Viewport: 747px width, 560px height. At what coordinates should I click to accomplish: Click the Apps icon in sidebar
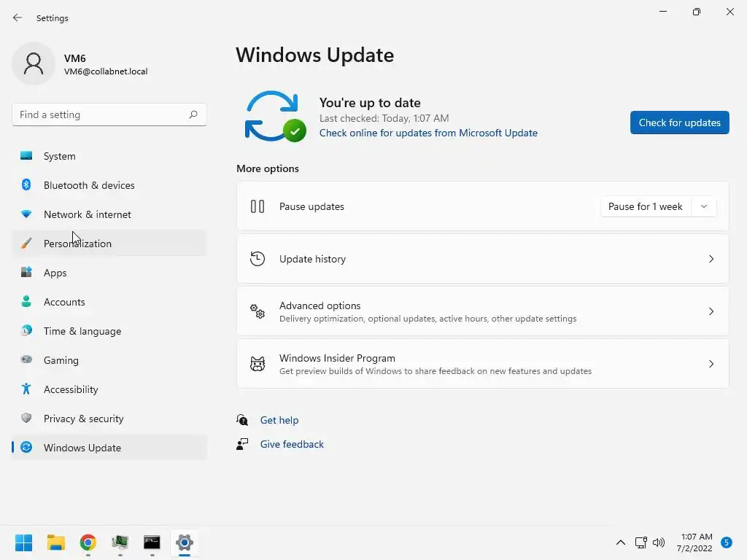[x=26, y=273]
